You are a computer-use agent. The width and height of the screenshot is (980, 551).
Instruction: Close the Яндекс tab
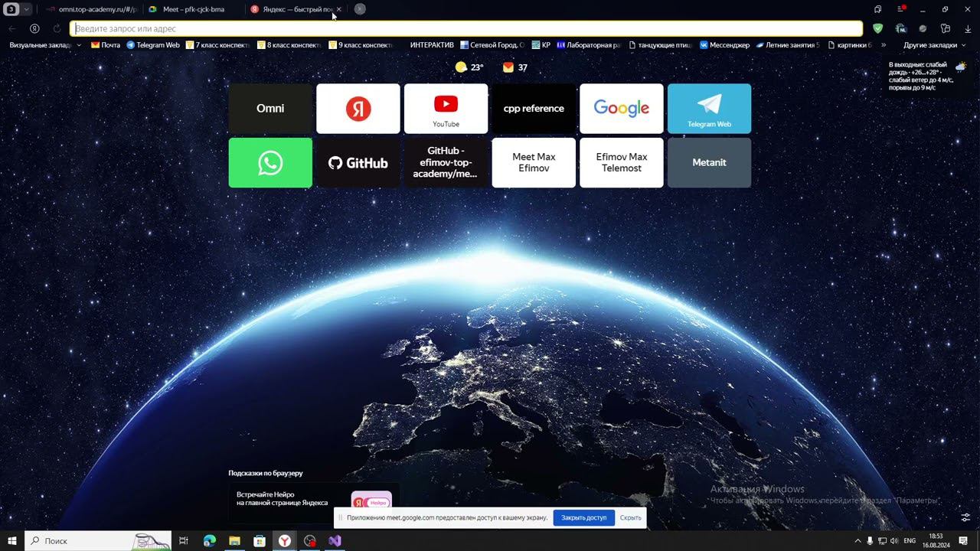tap(338, 9)
